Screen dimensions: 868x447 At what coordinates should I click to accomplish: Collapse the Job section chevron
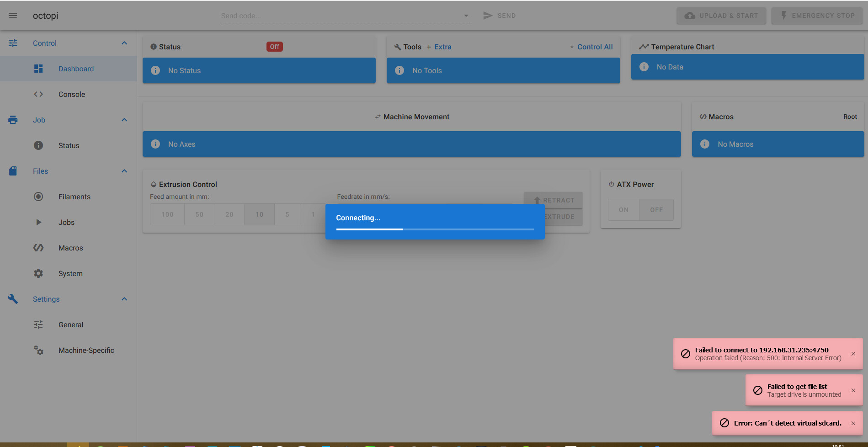(x=124, y=120)
